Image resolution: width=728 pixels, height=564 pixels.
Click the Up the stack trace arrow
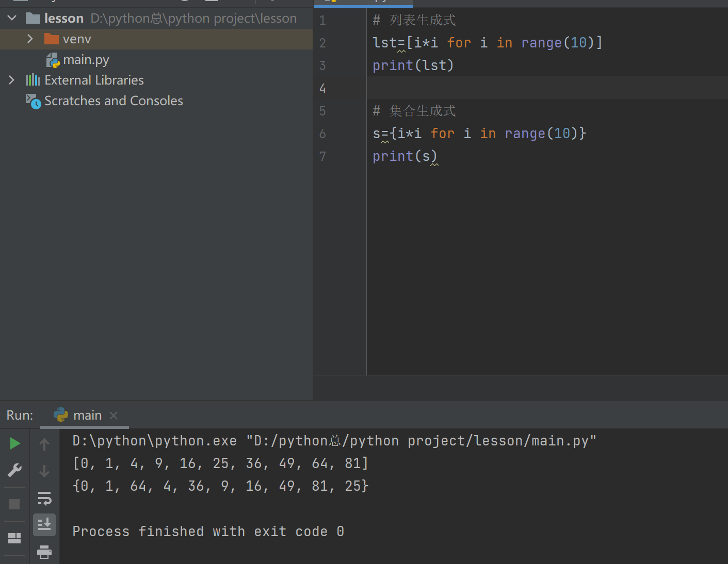[x=44, y=444]
